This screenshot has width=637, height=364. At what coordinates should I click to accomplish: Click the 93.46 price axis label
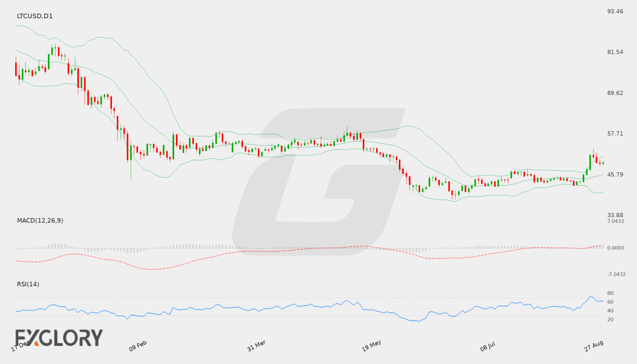coord(615,11)
